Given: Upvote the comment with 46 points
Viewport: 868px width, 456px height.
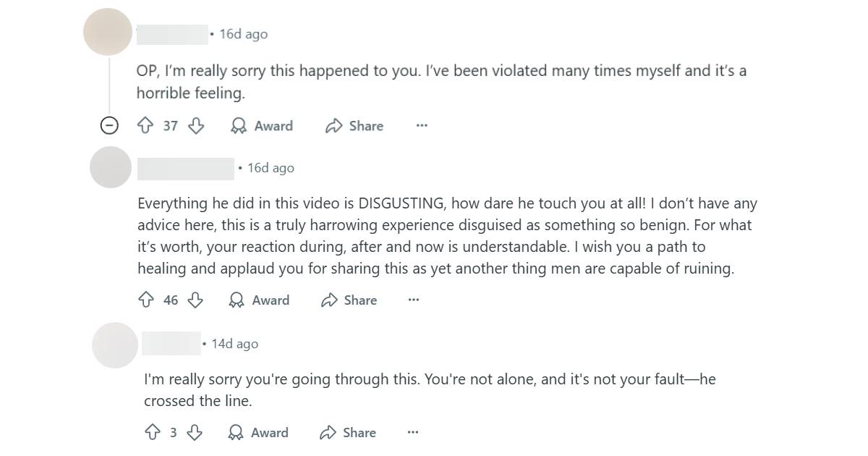Looking at the screenshot, I should pyautogui.click(x=146, y=300).
